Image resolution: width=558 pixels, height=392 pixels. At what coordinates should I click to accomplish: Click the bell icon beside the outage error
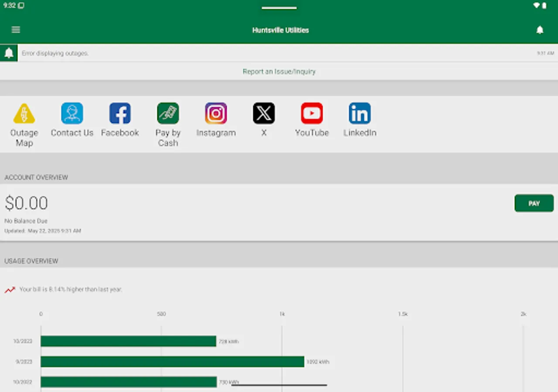[9, 53]
